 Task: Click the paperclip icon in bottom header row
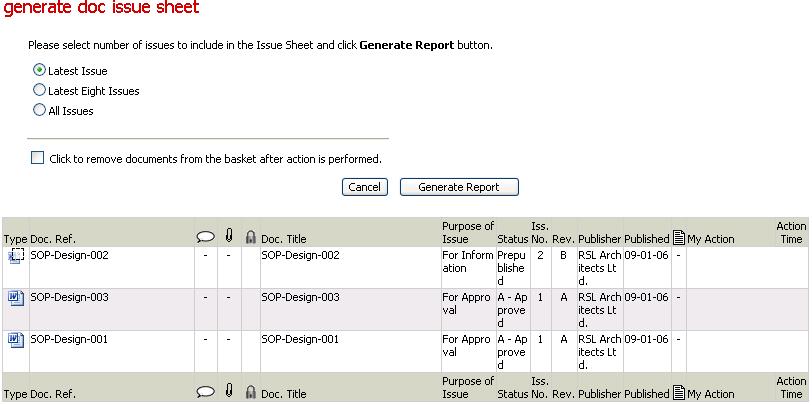tap(229, 391)
